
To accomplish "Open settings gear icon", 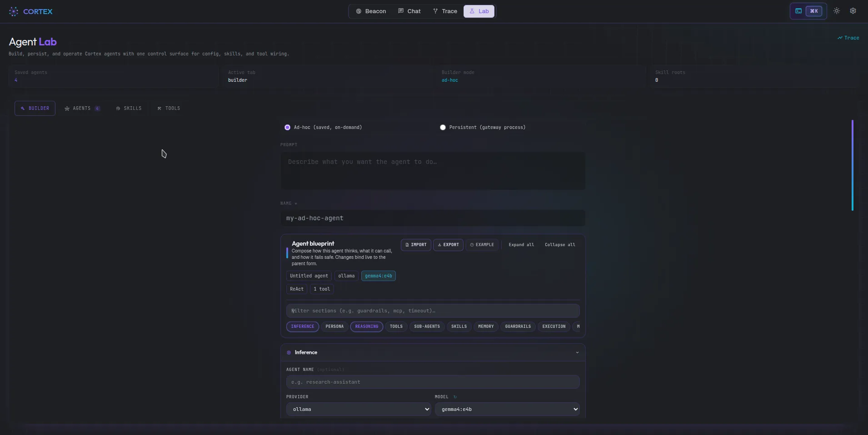I will coord(853,11).
